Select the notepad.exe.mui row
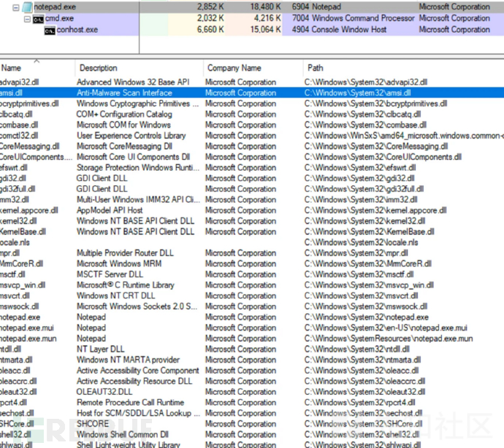This screenshot has width=504, height=448. point(252,328)
